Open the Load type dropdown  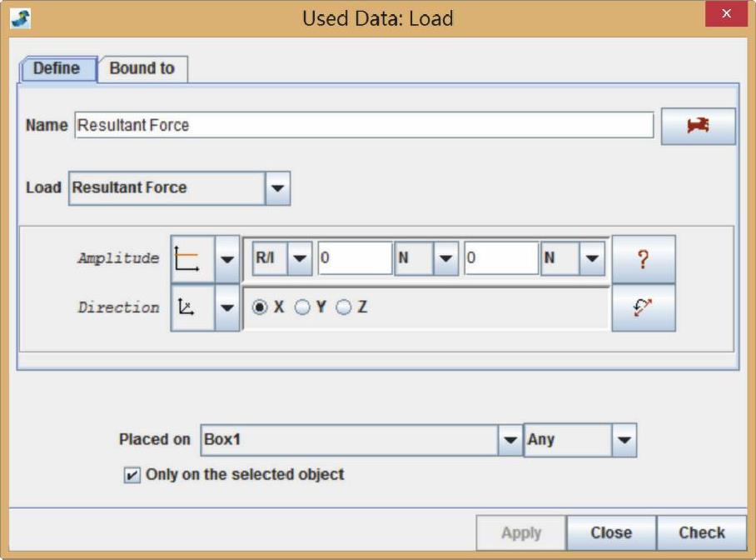point(277,188)
